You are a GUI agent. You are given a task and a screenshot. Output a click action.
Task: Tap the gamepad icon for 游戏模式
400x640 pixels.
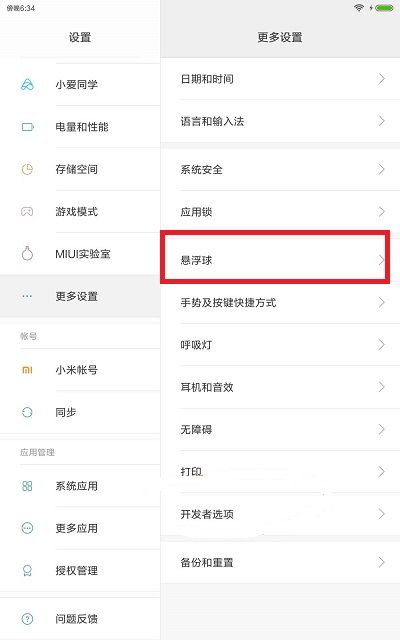coord(27,211)
